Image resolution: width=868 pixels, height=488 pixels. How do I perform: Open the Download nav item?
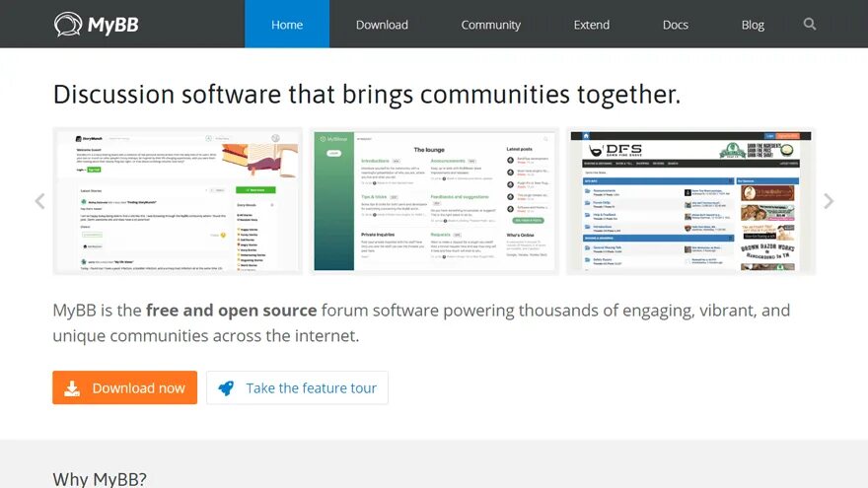pyautogui.click(x=382, y=25)
